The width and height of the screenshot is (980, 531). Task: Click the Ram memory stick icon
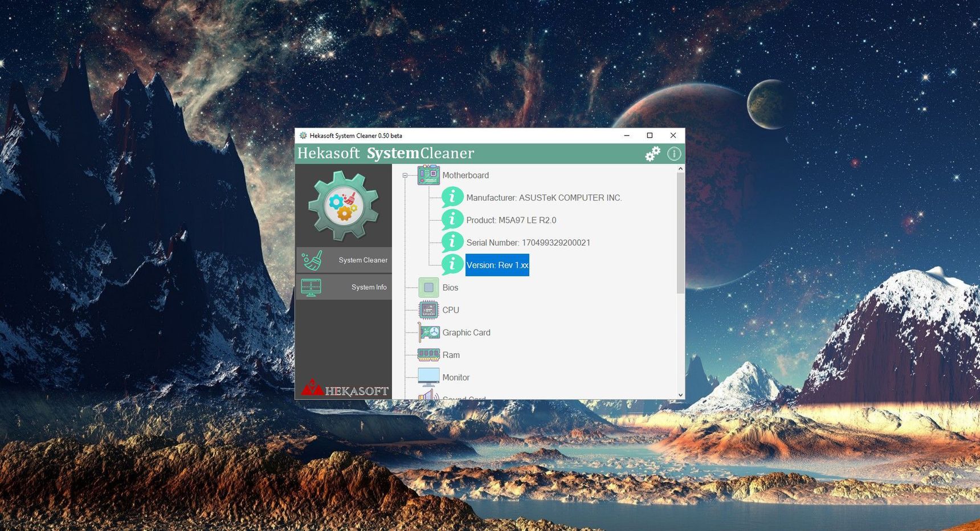(x=428, y=355)
